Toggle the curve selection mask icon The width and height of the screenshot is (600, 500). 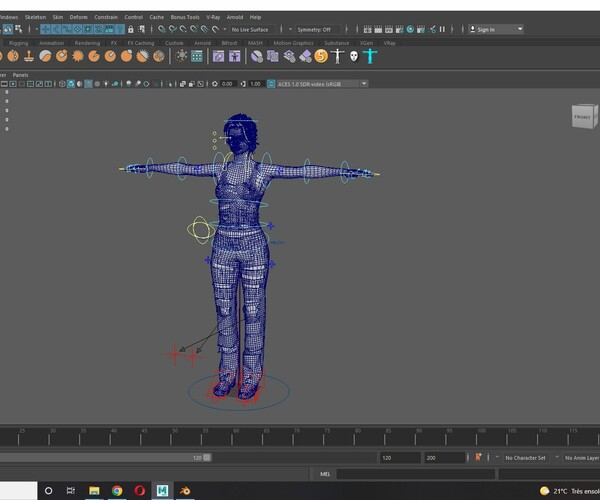[x=67, y=29]
